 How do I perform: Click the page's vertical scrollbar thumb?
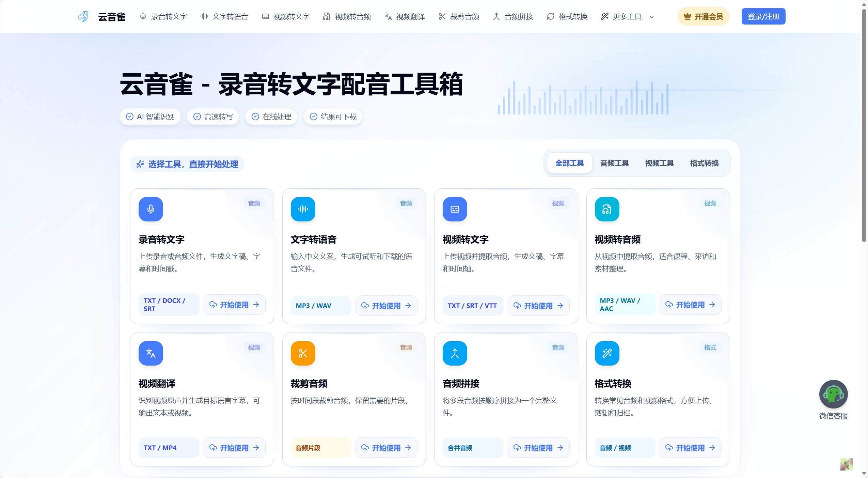(x=864, y=126)
